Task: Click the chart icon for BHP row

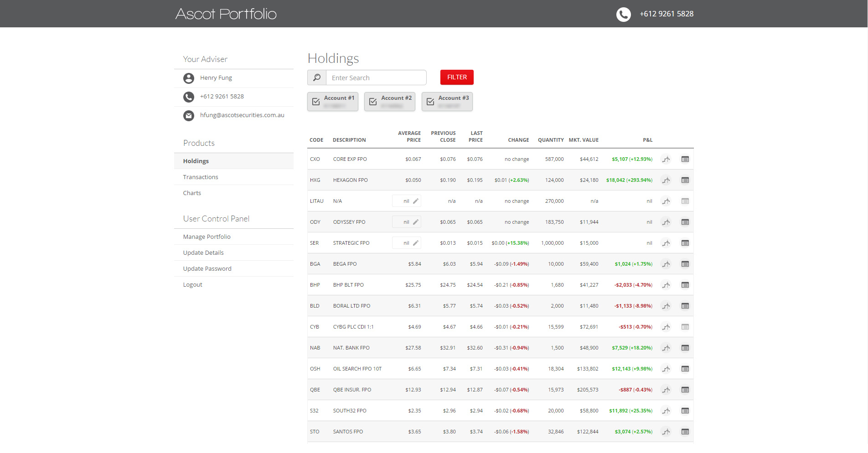Action: tap(666, 285)
